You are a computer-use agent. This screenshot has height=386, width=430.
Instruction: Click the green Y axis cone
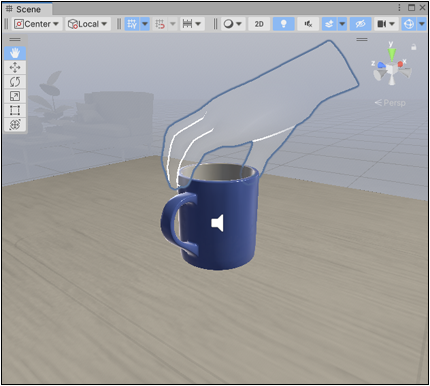coord(392,53)
